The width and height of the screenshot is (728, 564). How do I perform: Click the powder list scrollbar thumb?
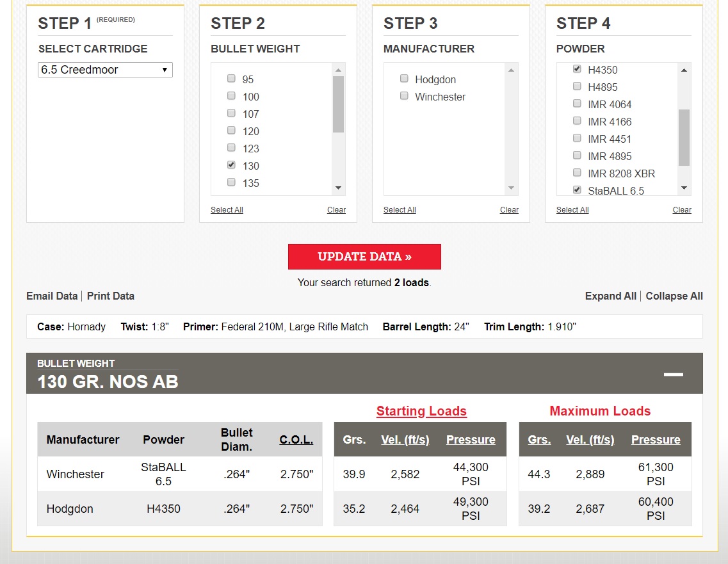coord(684,138)
